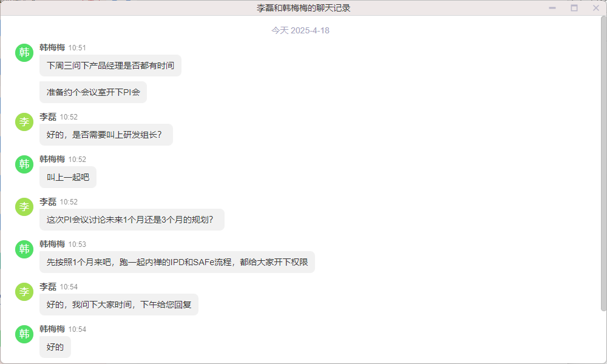607x364 pixels.
Task: Click 韩梅梅's avatar beside the IPD和SAFe message
Action: click(24, 249)
